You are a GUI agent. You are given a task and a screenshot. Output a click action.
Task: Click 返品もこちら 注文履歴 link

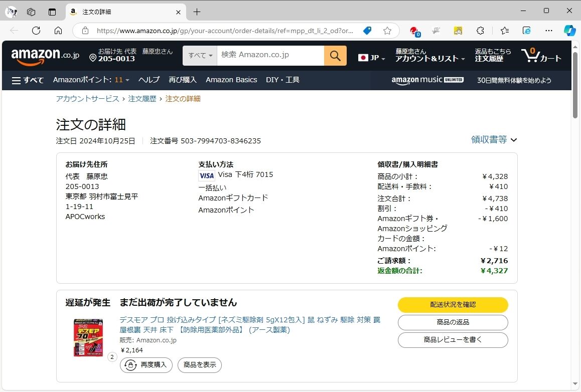493,55
